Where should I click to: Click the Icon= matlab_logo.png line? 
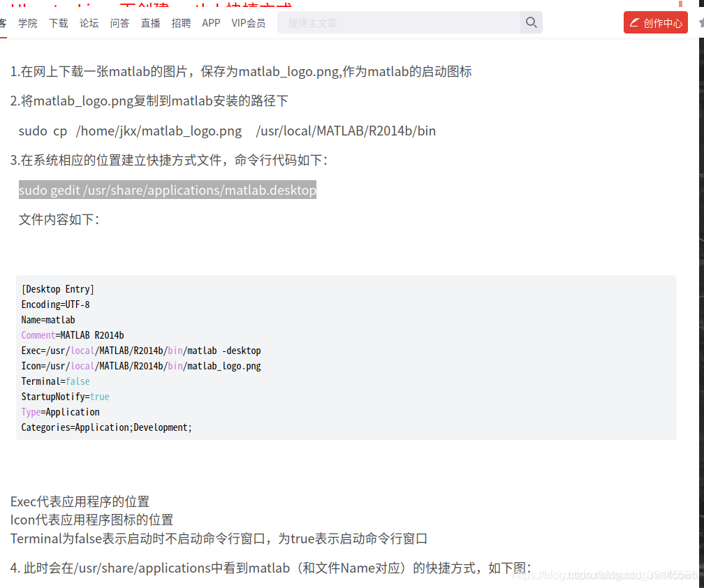click(141, 366)
